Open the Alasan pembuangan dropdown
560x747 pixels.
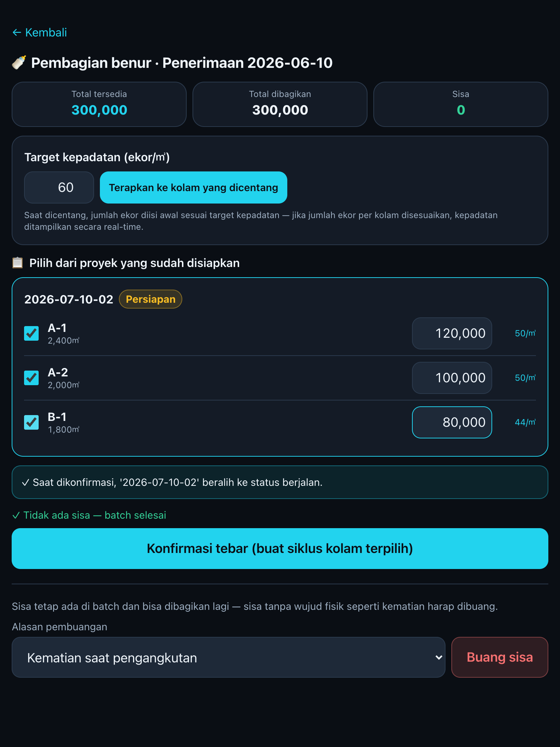point(229,658)
